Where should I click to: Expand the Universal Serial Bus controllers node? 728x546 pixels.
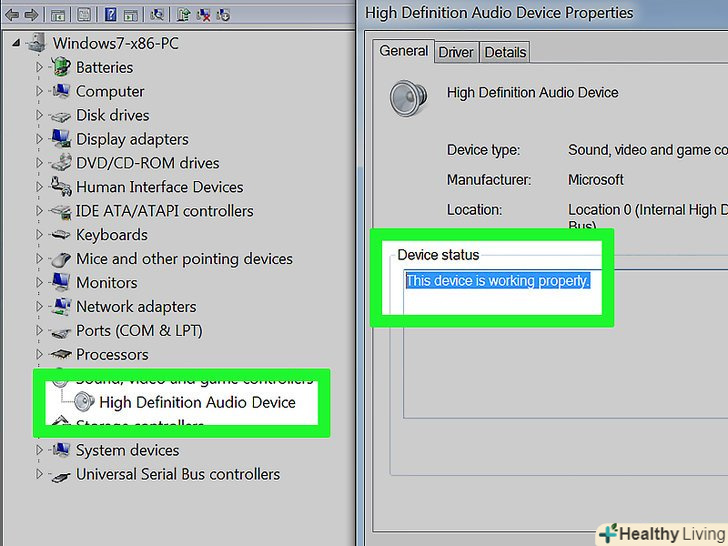point(39,474)
